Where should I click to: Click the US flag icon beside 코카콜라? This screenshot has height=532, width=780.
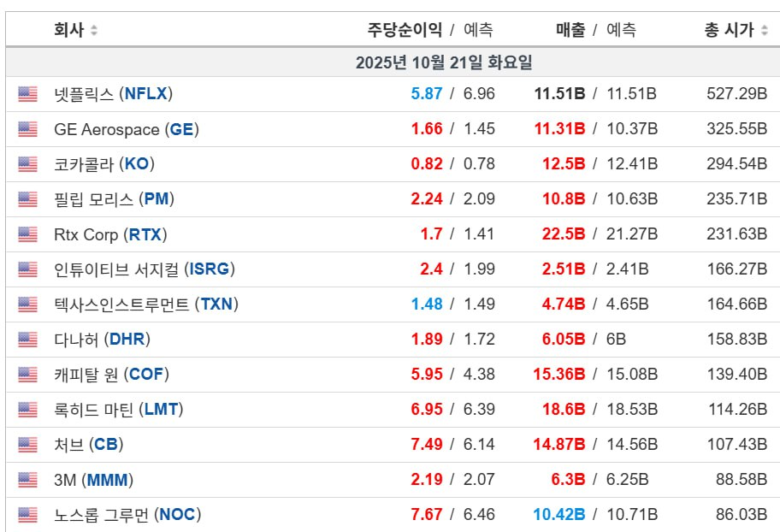point(28,164)
